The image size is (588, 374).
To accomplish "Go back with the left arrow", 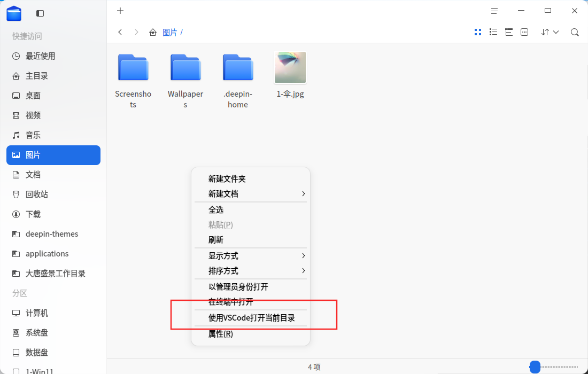I will pyautogui.click(x=120, y=32).
